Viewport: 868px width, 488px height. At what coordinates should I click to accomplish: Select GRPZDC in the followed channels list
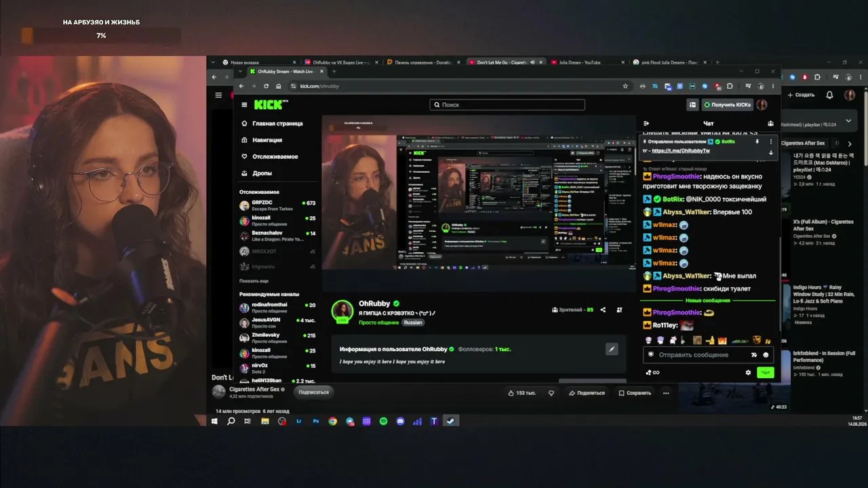tap(278, 205)
